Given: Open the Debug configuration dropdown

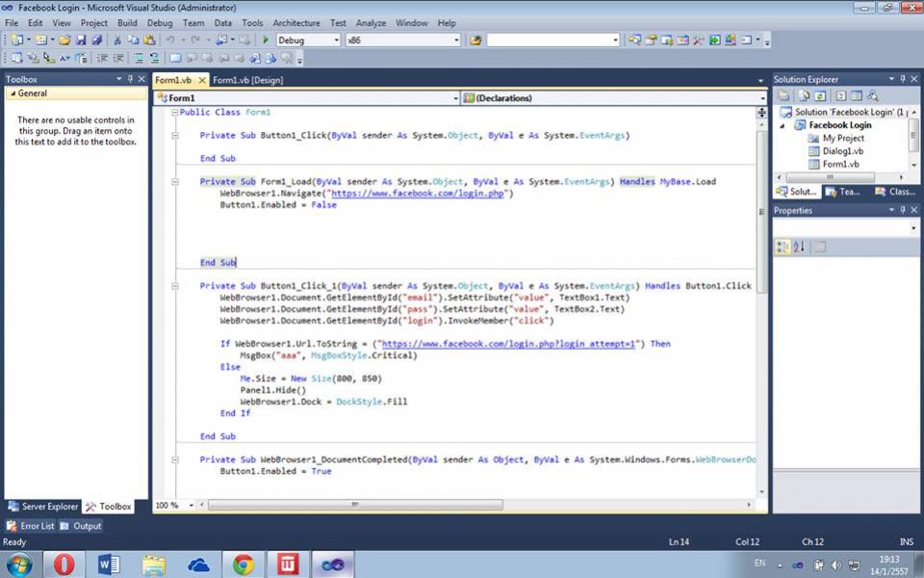Looking at the screenshot, I should pos(337,40).
